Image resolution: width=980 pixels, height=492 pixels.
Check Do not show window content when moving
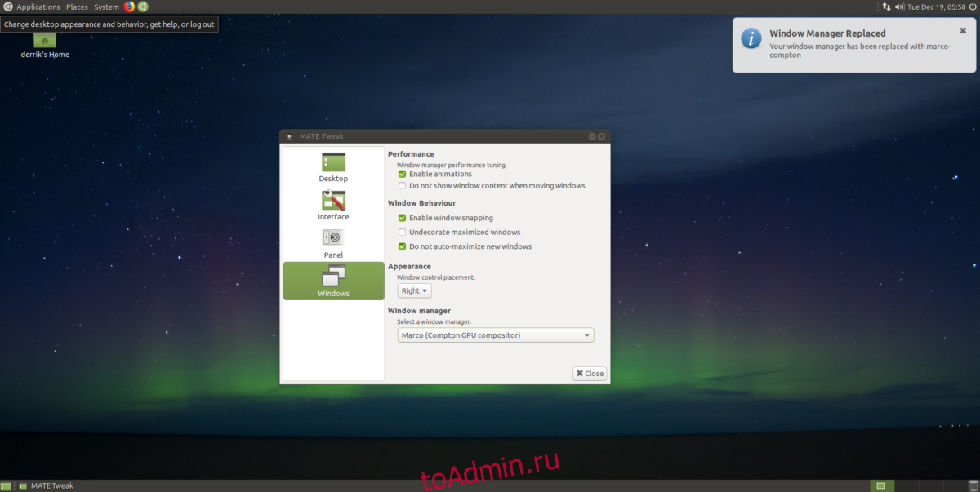(403, 186)
